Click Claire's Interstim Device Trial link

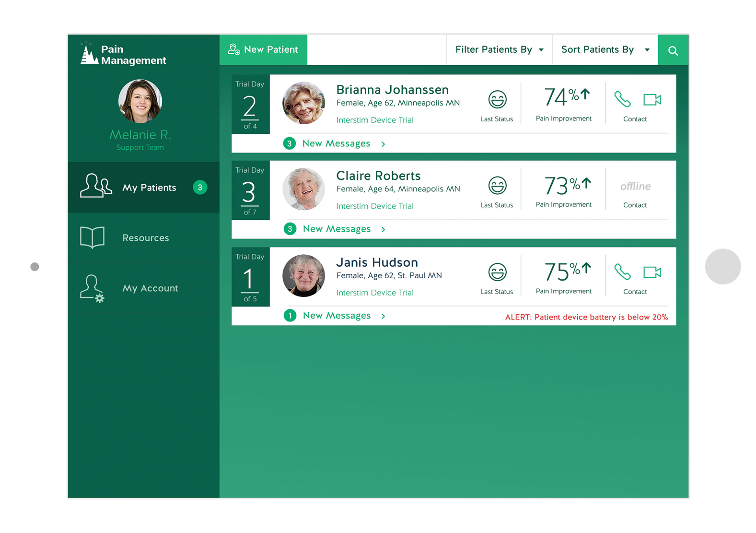375,206
